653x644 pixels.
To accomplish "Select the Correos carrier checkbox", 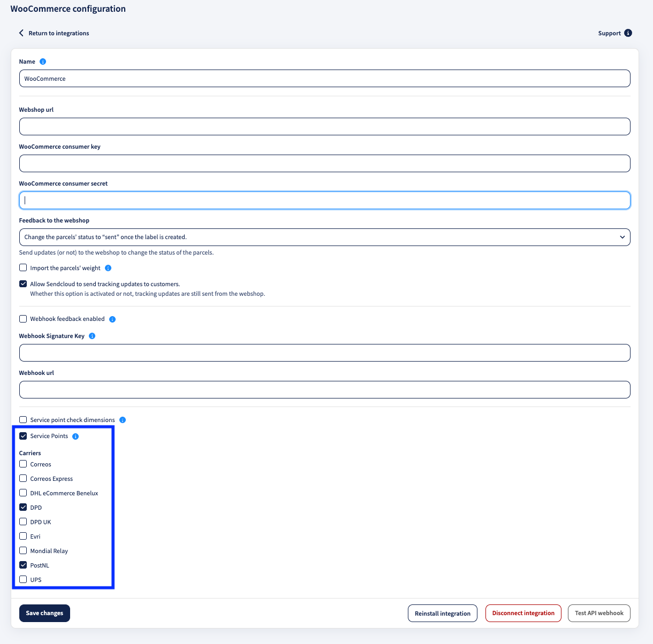I will coord(23,464).
